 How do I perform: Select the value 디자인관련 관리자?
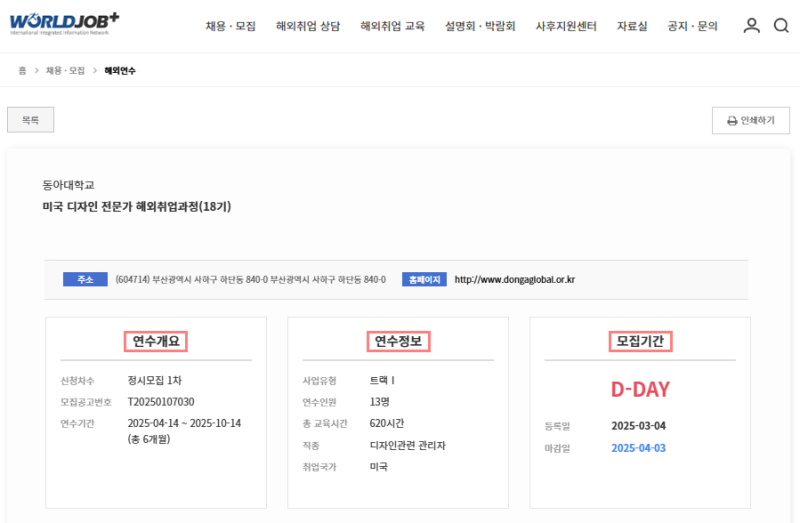(408, 445)
